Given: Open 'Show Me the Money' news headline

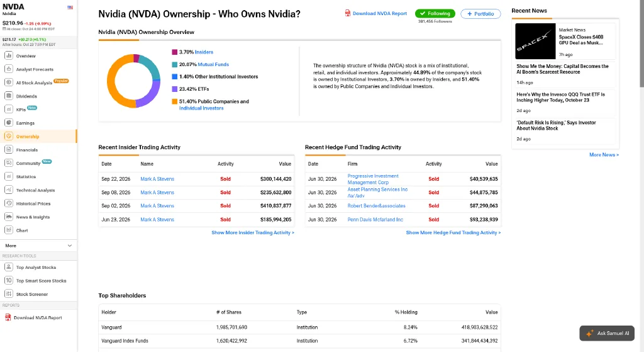Looking at the screenshot, I should point(562,69).
